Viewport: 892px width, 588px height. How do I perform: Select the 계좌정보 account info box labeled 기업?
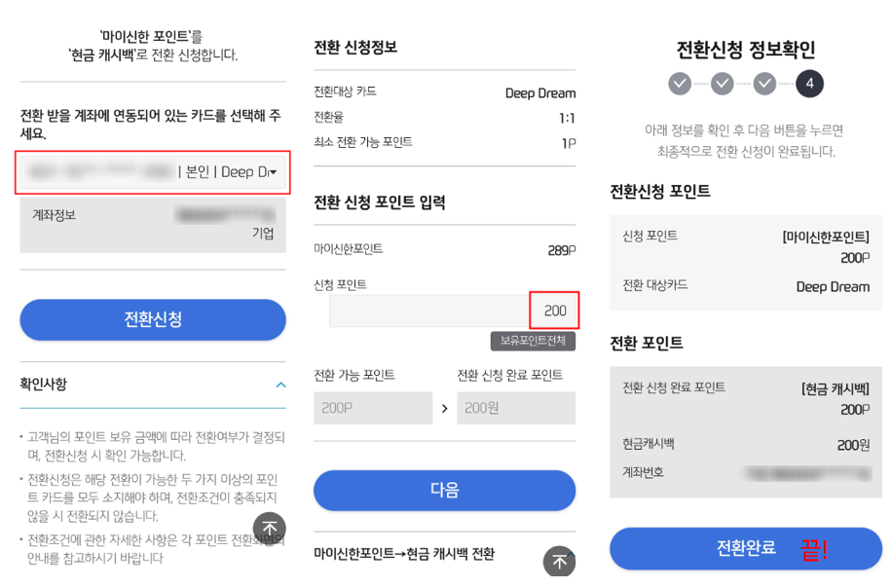153,222
